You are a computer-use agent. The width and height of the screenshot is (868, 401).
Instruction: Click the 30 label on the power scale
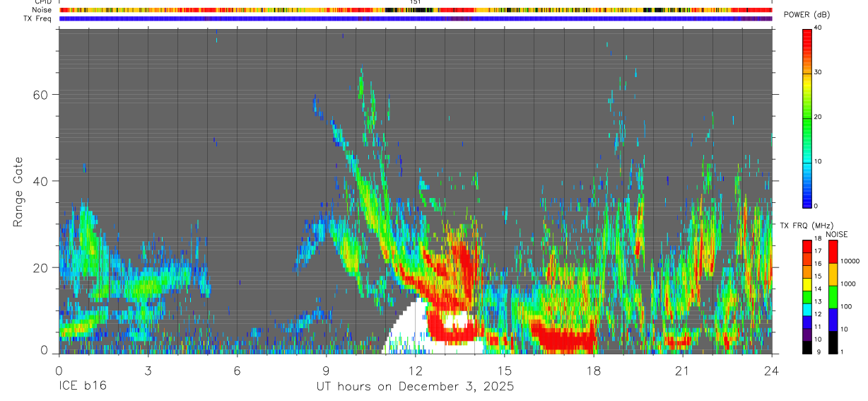pyautogui.click(x=817, y=72)
